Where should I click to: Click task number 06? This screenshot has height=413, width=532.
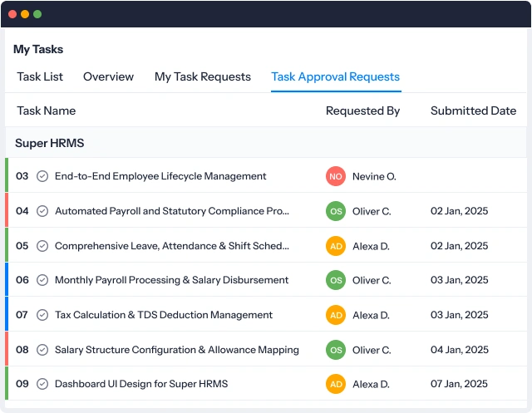(x=22, y=280)
